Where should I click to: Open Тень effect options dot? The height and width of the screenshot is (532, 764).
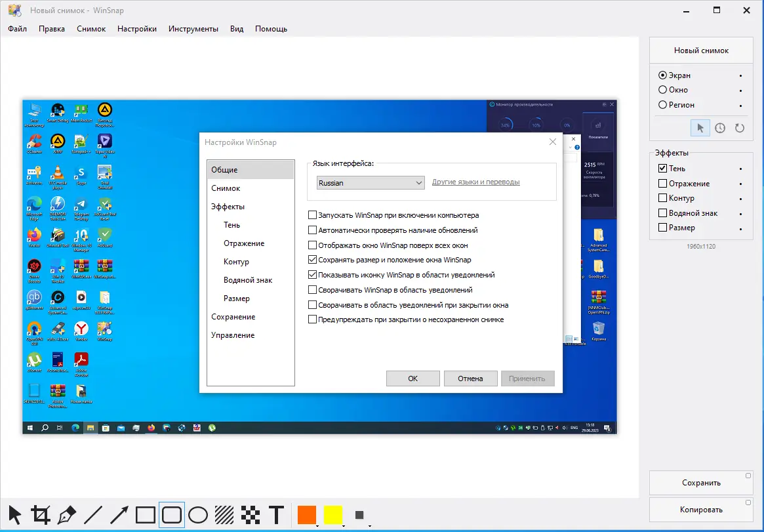pos(740,169)
